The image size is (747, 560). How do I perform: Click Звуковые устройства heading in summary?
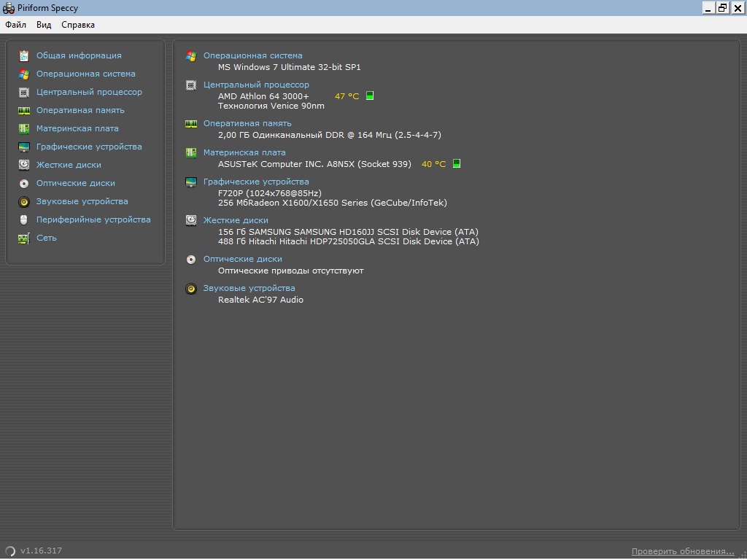[x=249, y=288]
